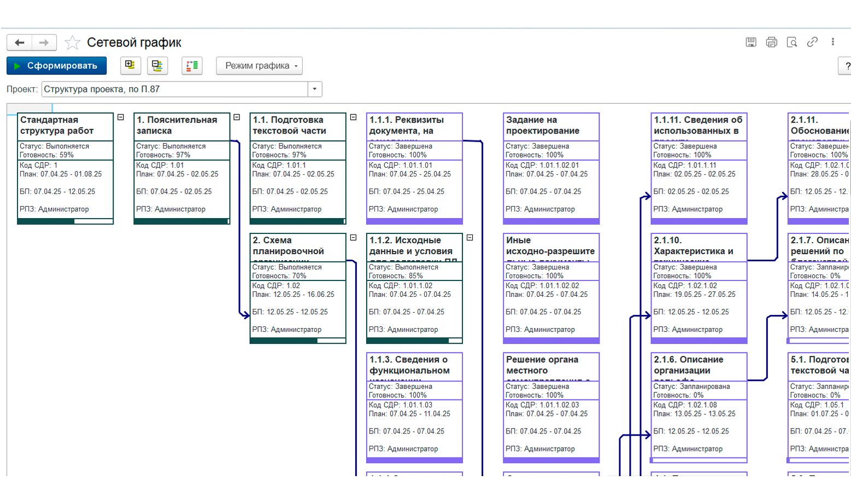Select the Задание на проектирование task box
851x504 pixels.
551,168
